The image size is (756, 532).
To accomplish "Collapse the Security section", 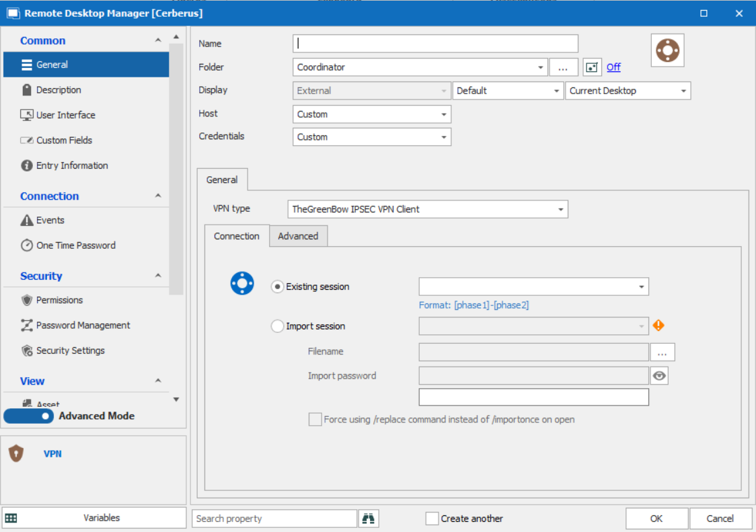I will pos(158,276).
